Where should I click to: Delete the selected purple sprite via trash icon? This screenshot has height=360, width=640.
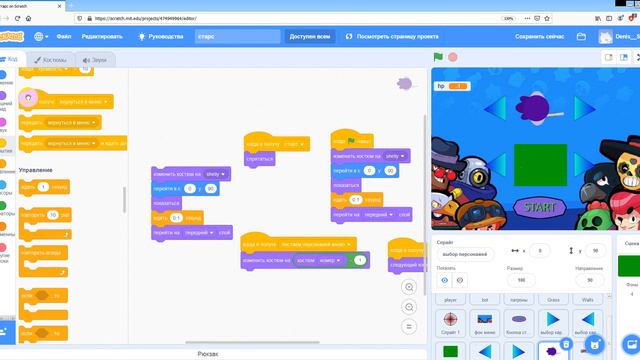(x=566, y=344)
